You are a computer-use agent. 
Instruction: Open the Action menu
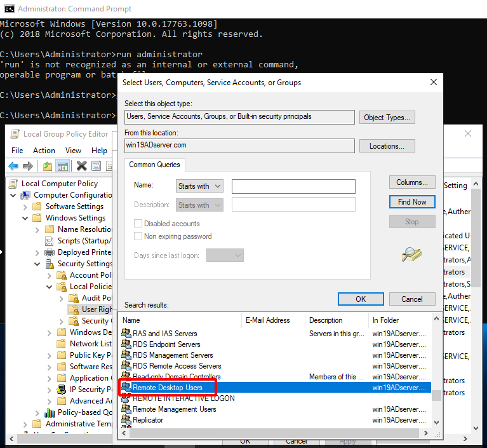44,151
